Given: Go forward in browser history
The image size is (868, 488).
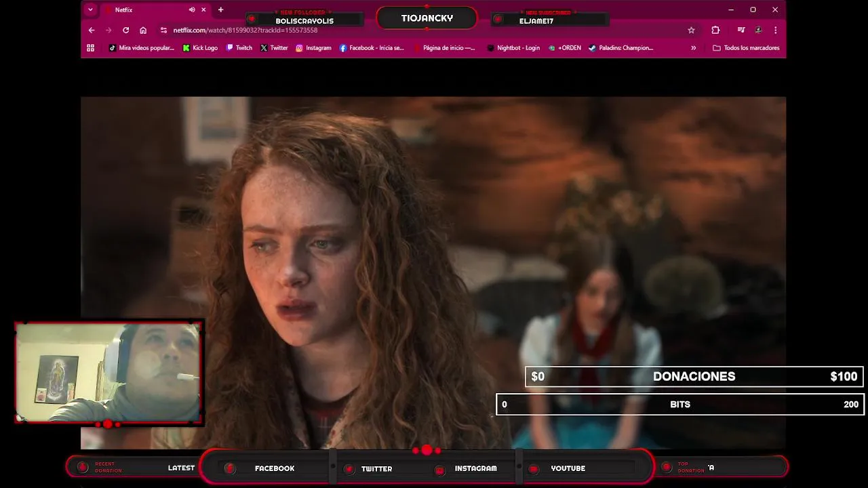Looking at the screenshot, I should click(108, 30).
